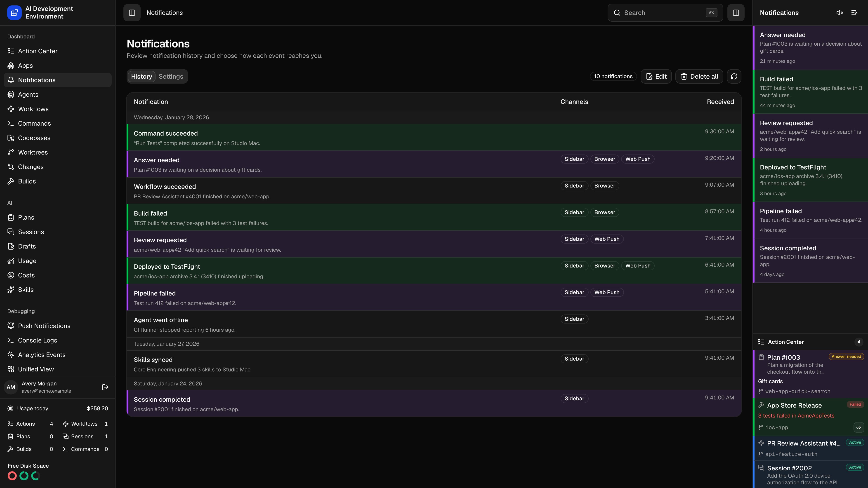Open Pipeline failed card in right panel
The image size is (868, 488).
click(x=810, y=221)
